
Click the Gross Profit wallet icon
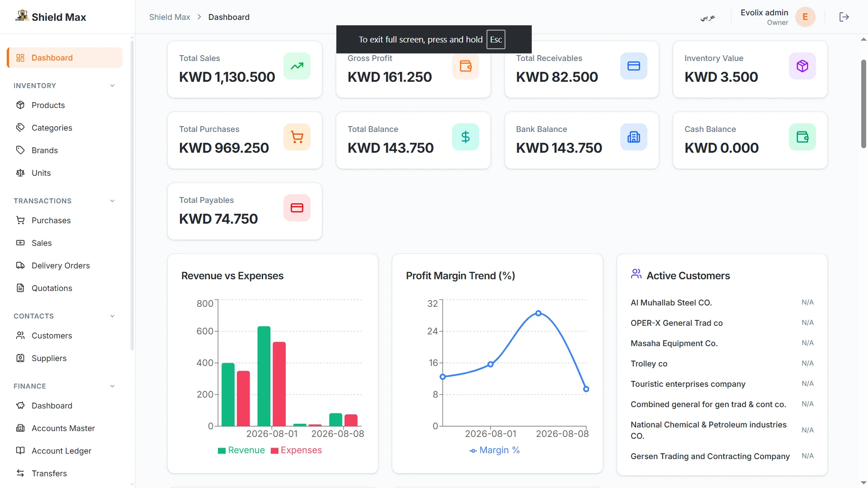coord(466,66)
